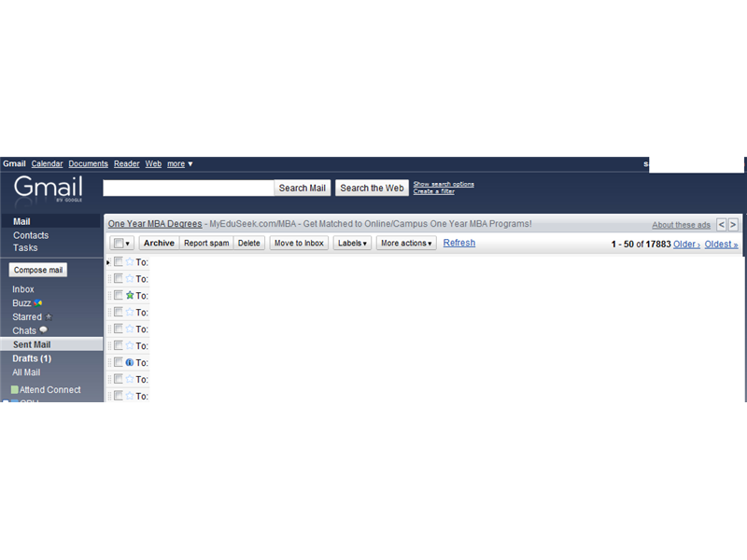The height and width of the screenshot is (560, 747).
Task: Toggle the green star on third message
Action: tap(130, 295)
